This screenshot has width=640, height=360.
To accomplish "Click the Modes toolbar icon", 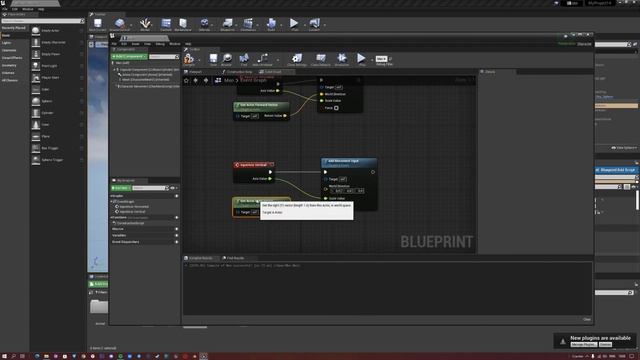I will 145,24.
